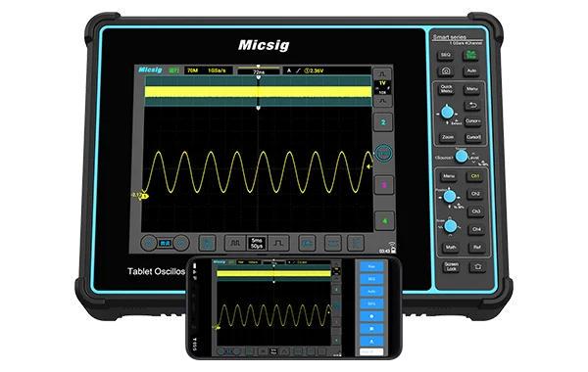The width and height of the screenshot is (588, 372).
Task: Click the vertical Scale knob
Action: (451, 226)
